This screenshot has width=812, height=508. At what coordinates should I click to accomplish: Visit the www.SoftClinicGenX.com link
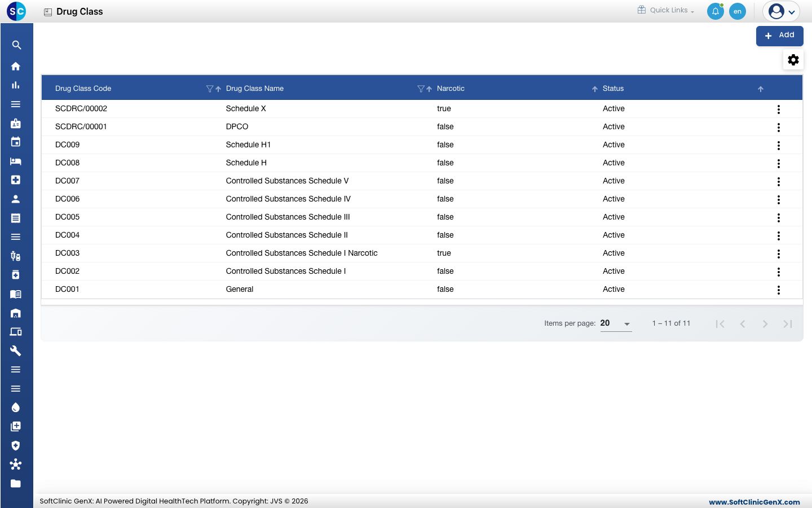coord(754,502)
